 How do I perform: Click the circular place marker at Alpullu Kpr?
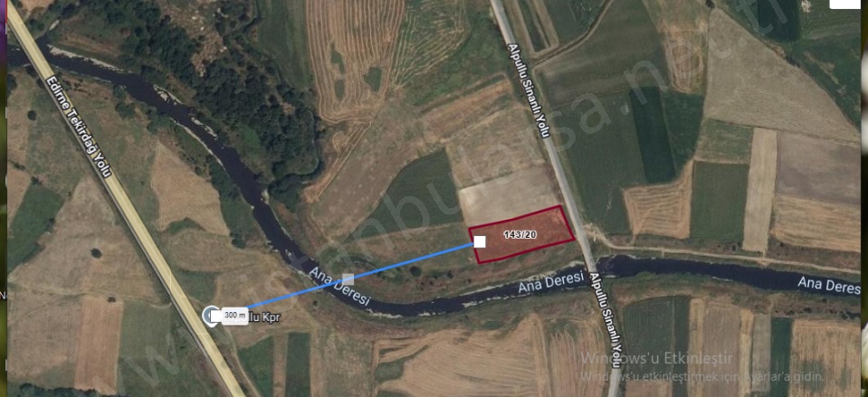click(x=211, y=316)
